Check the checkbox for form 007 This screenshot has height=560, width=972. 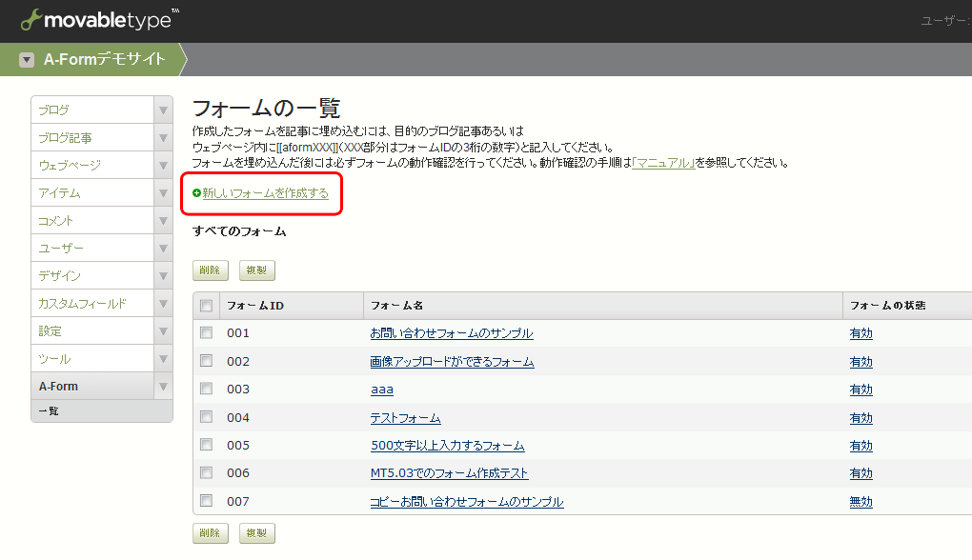tap(205, 501)
